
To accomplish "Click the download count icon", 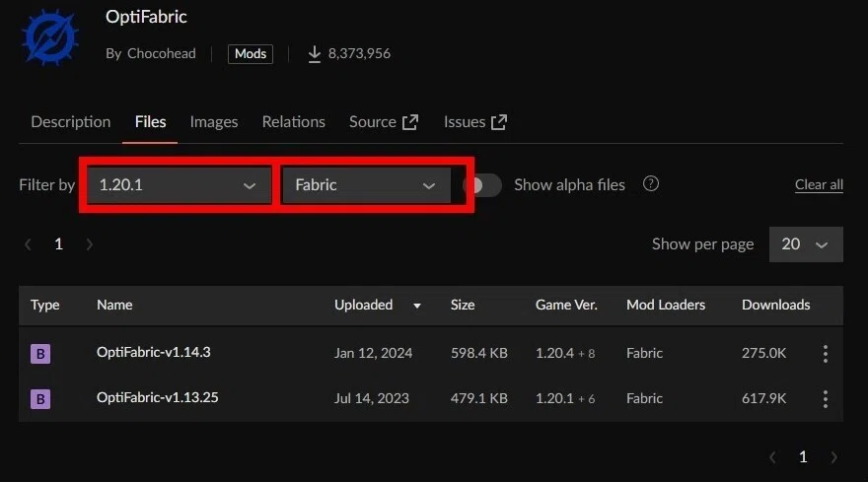I will pyautogui.click(x=314, y=54).
